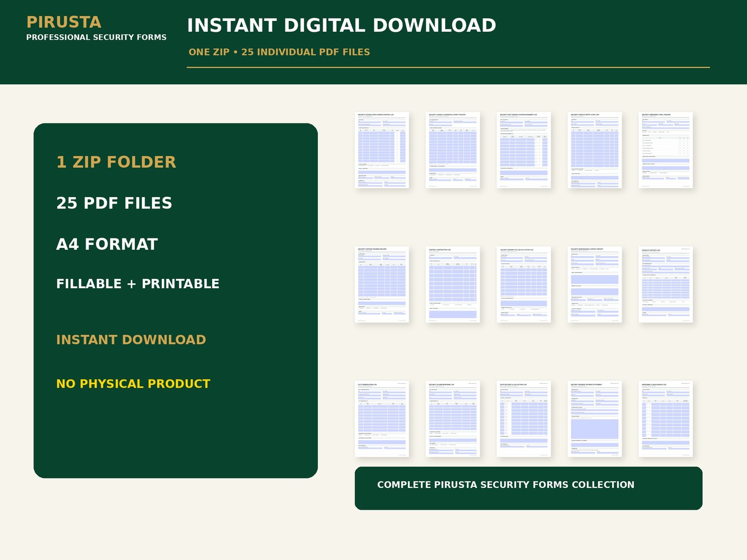Viewport: 747px width, 560px height.
Task: Open the Chain of Custody Log thumbnail
Action: coord(666,284)
